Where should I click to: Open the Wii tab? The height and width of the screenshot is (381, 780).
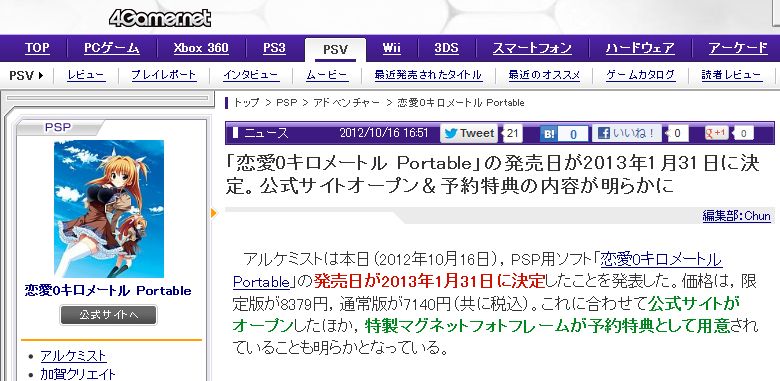click(x=392, y=48)
